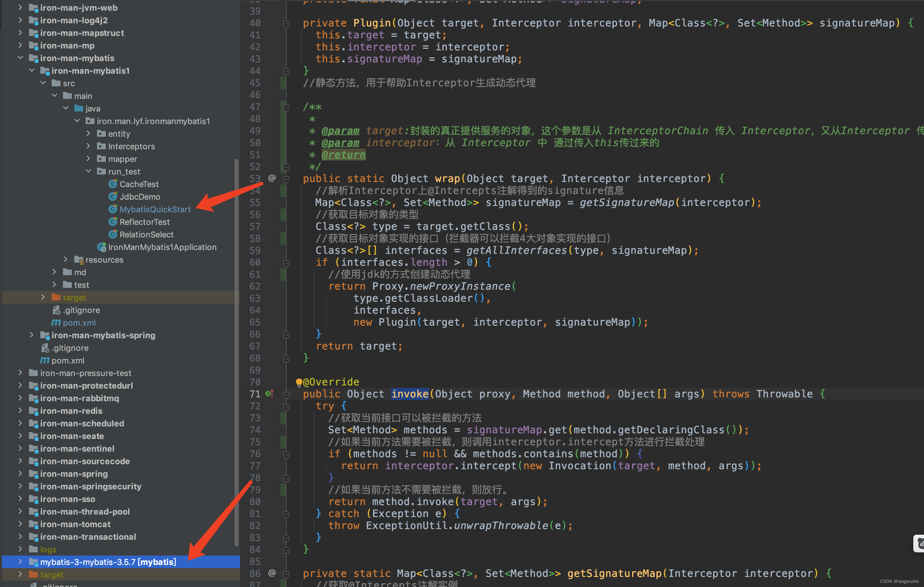
Task: Click getAllInterfaces call on line 59
Action: (516, 251)
